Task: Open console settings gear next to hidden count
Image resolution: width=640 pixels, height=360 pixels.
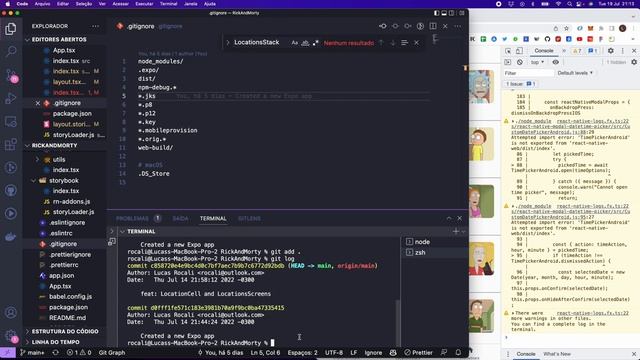Action: click(x=634, y=62)
